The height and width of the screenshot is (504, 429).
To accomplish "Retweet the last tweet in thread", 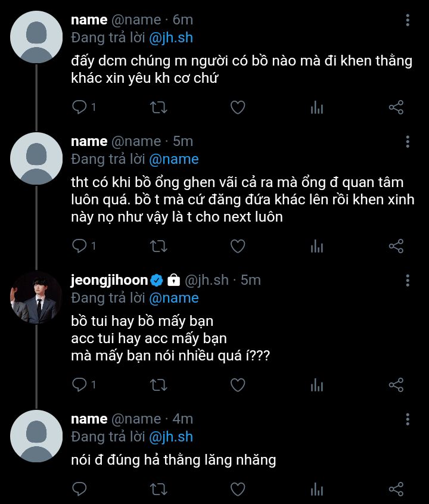I will click(x=158, y=490).
